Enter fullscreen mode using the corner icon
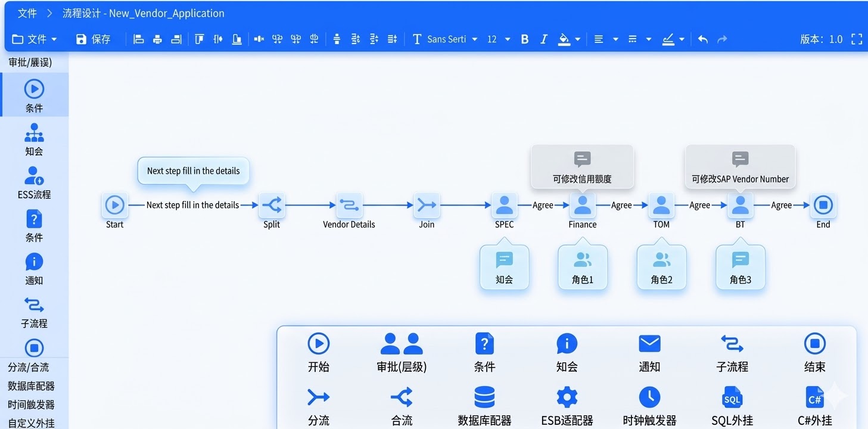The image size is (868, 429). [857, 39]
